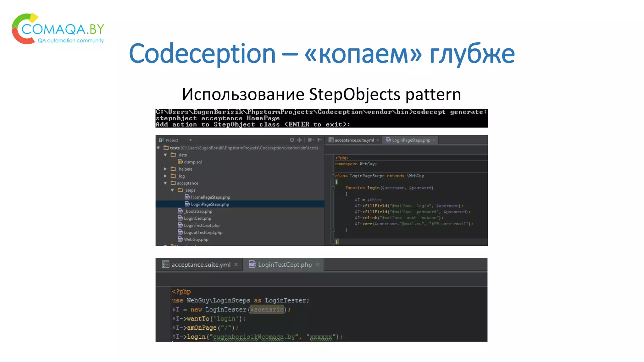The width and height of the screenshot is (644, 362).
Task: Click the highlighted $scenario variable
Action: point(267,310)
